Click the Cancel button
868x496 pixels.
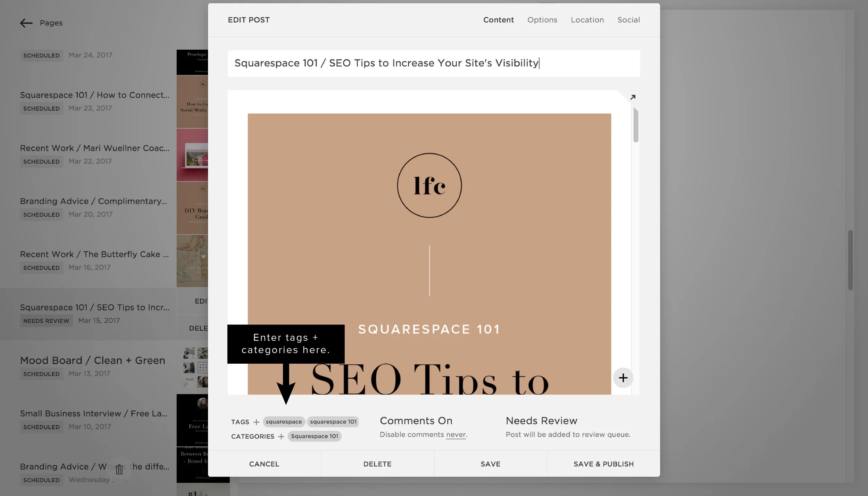[264, 464]
